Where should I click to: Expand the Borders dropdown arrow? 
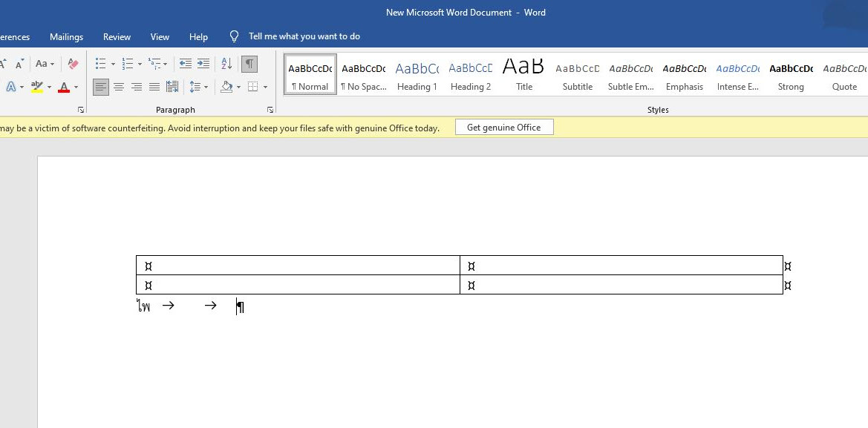point(265,87)
